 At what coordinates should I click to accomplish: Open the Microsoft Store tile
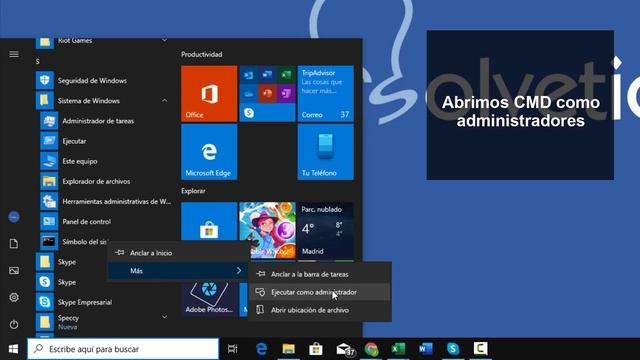[209, 221]
